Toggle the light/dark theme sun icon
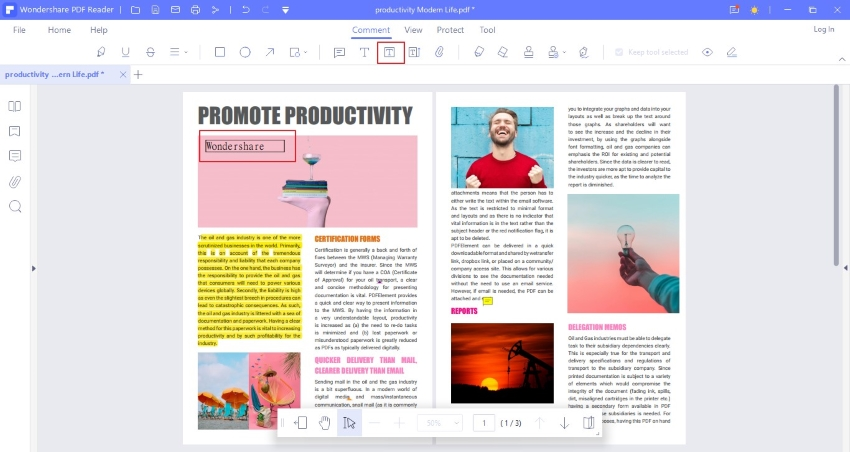850x452 pixels. click(x=755, y=10)
